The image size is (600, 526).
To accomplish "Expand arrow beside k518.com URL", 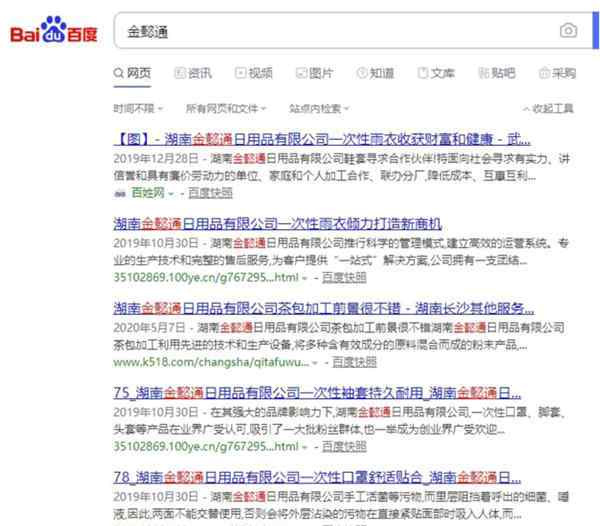I will pyautogui.click(x=315, y=363).
